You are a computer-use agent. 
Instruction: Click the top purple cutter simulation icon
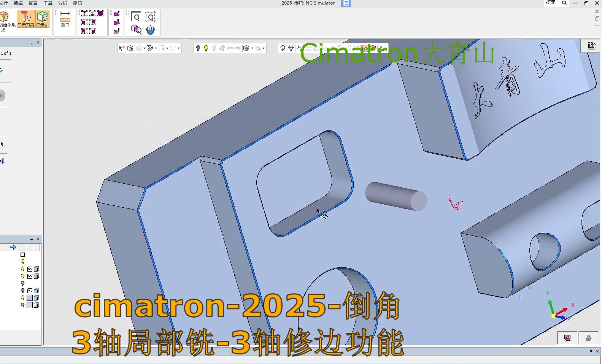116,14
